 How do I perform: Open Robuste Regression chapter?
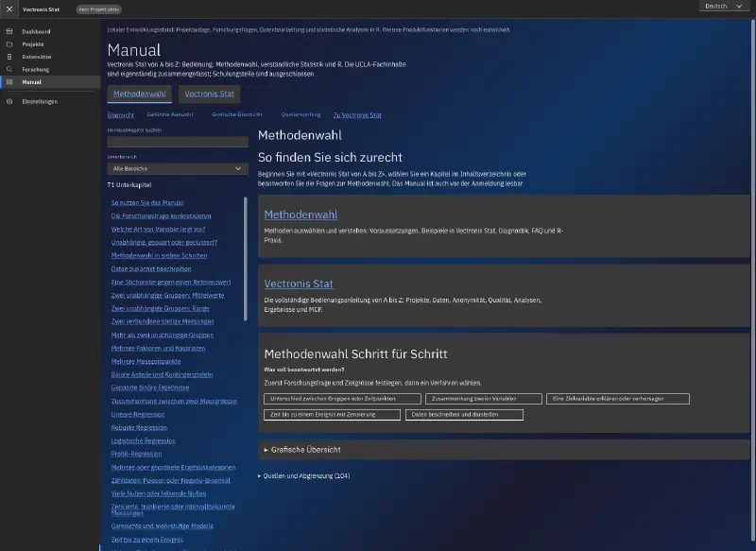point(139,427)
